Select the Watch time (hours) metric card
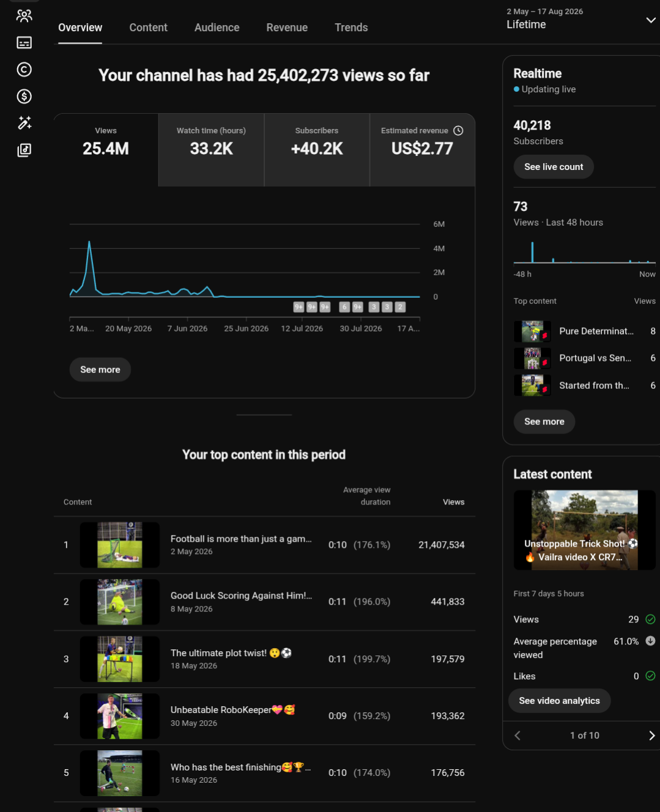660x812 pixels. click(211, 150)
